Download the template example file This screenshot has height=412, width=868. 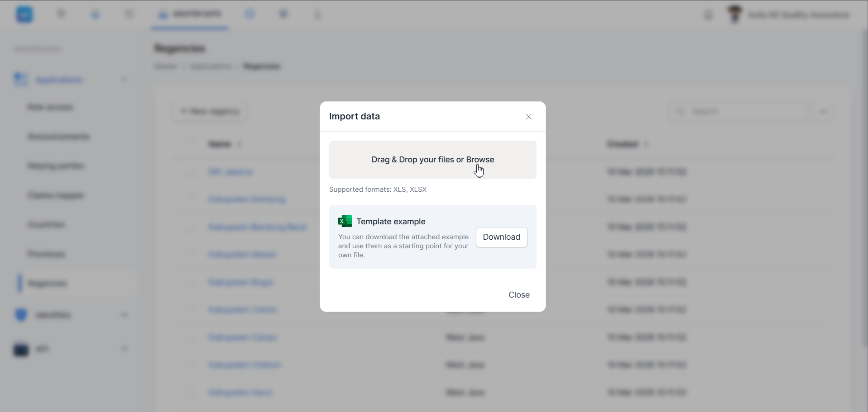[x=501, y=237]
